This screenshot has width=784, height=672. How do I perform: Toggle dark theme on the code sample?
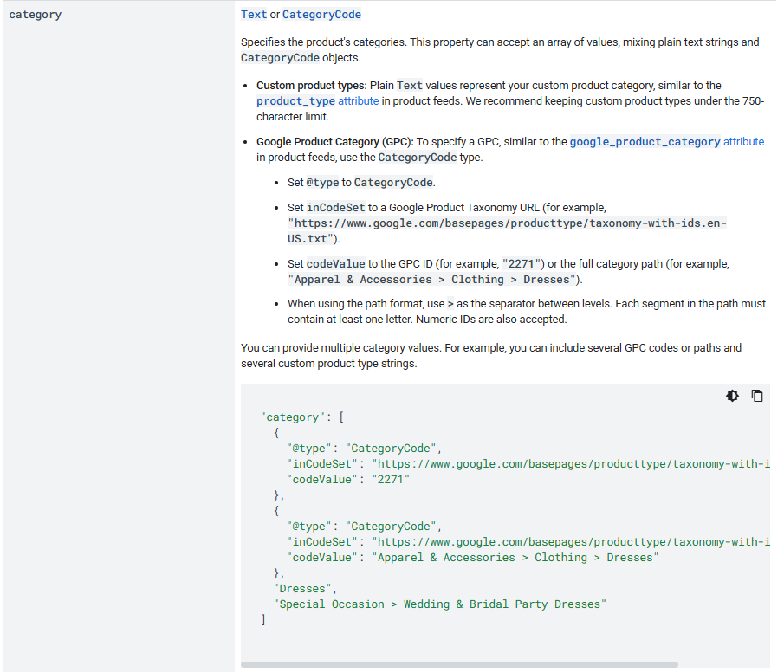[x=732, y=396]
